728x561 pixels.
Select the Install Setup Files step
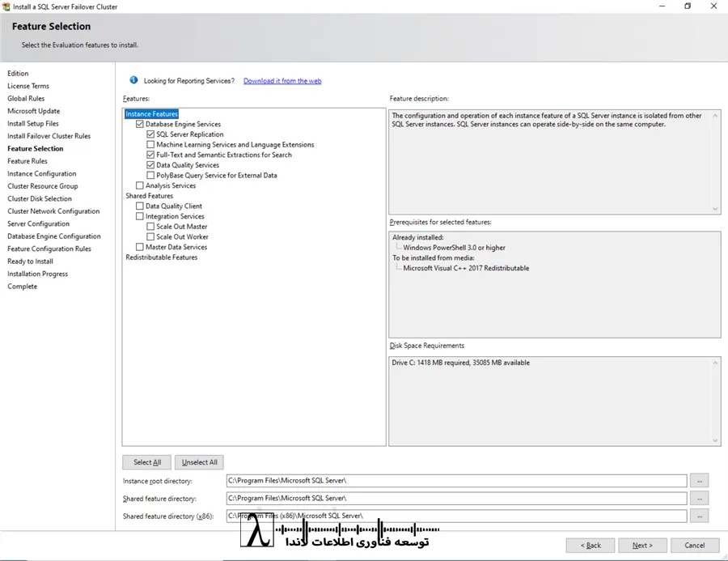[33, 124]
